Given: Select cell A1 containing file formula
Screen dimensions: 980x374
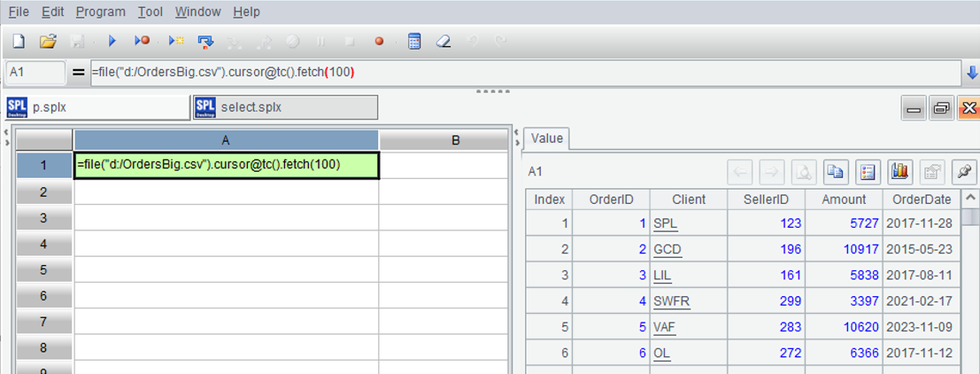Looking at the screenshot, I should pyautogui.click(x=227, y=166).
